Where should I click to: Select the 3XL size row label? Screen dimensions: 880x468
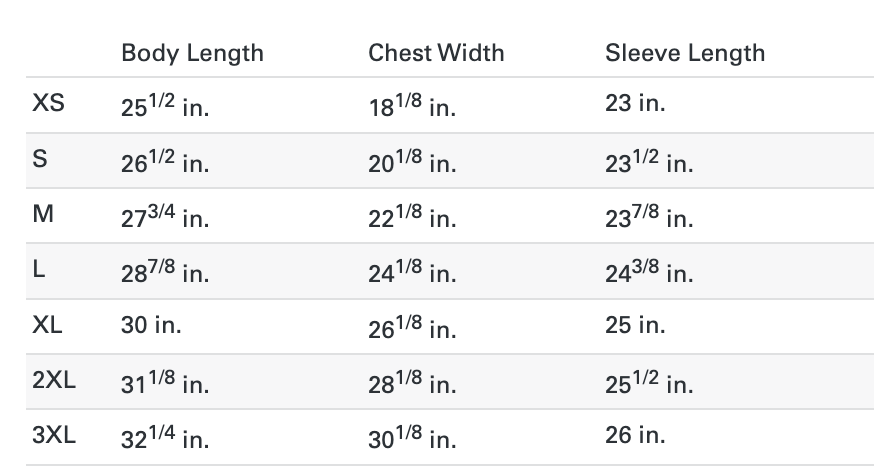point(54,437)
